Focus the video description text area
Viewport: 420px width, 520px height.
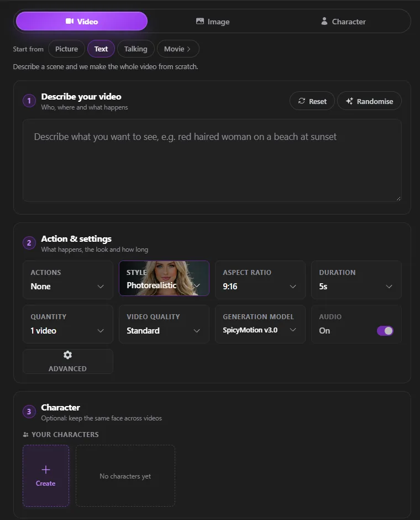click(x=212, y=160)
